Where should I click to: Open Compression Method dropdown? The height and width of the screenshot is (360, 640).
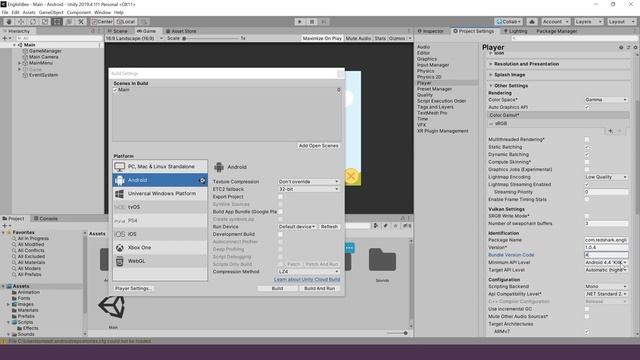tap(309, 272)
